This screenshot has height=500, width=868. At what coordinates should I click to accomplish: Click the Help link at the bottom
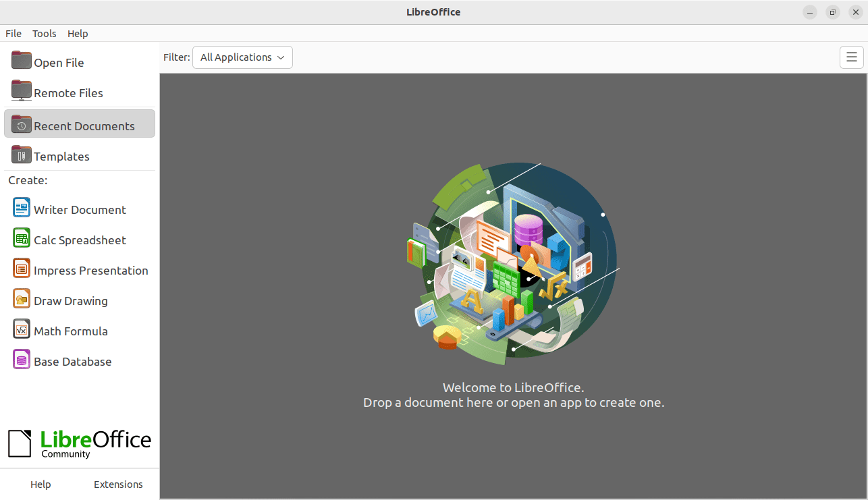pos(40,484)
